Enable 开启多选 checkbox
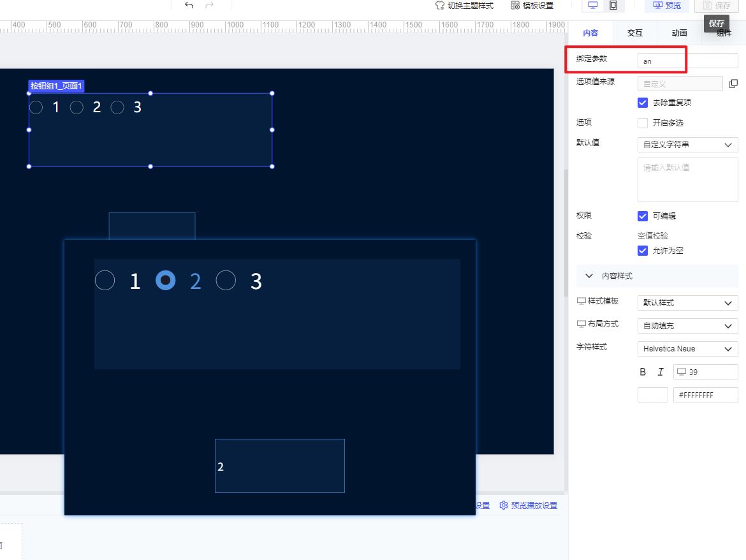 [x=643, y=123]
